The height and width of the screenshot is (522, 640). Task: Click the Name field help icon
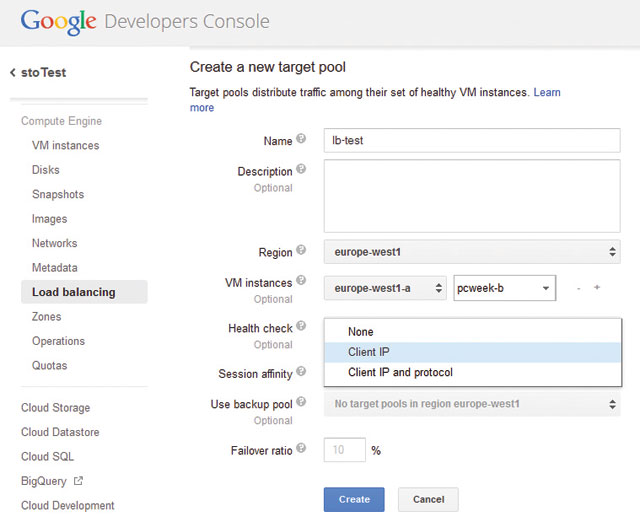[301, 138]
